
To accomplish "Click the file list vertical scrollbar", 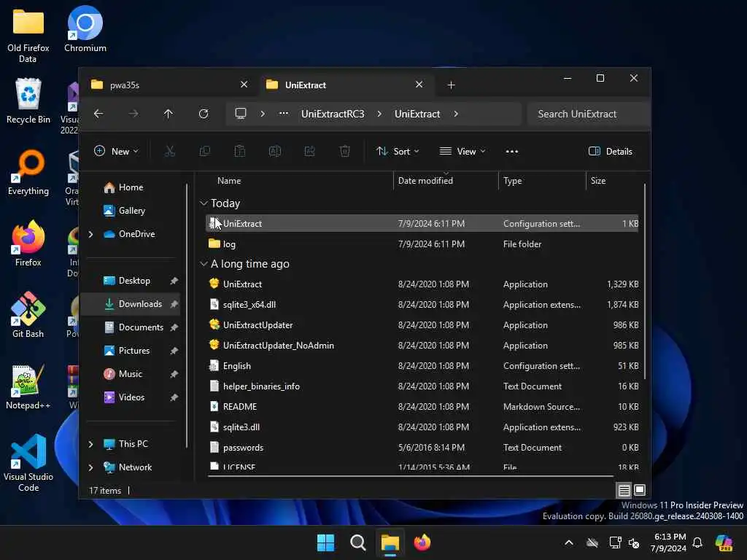I will tap(645, 282).
